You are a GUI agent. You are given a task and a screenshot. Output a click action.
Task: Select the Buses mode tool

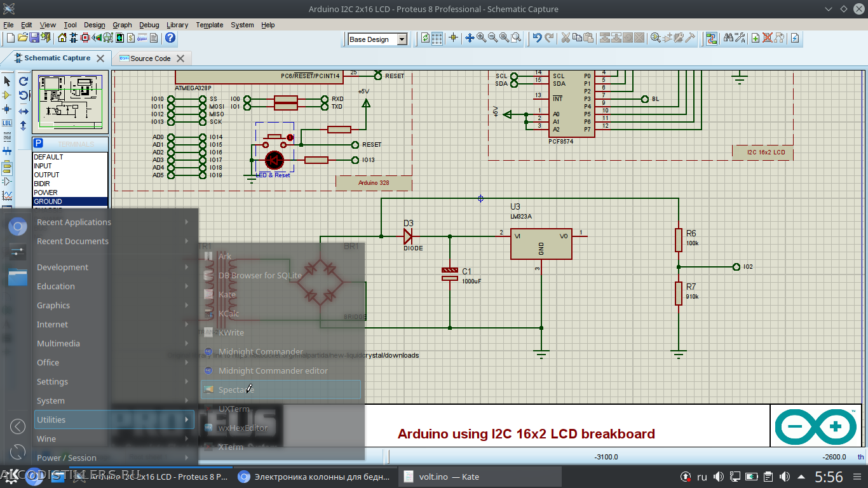click(x=8, y=151)
